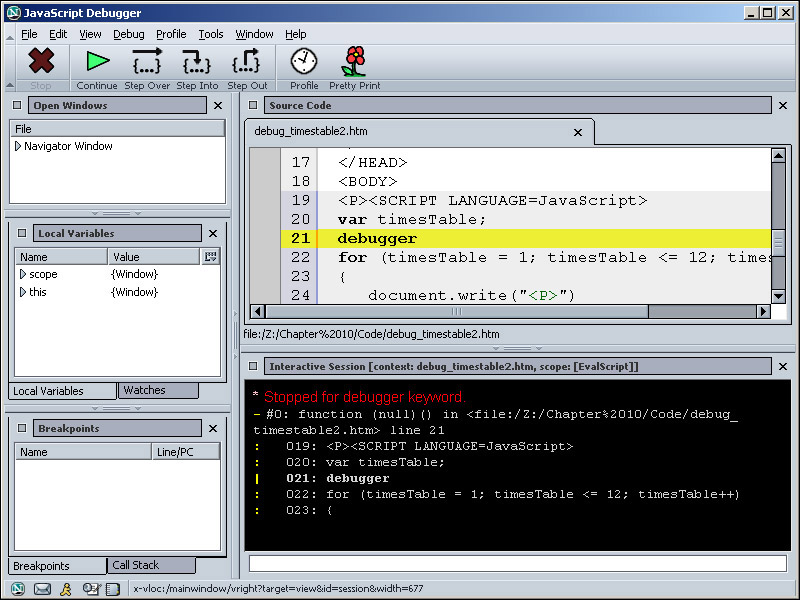The image size is (800, 600).
Task: Enable Pretty Print flower icon
Action: (354, 62)
